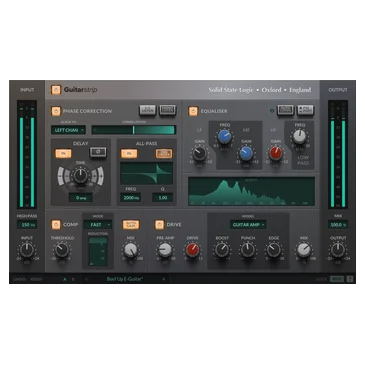Click the Pre/Post Equaliser button
Viewport: 365px width, 365px height.
pyautogui.click(x=305, y=110)
